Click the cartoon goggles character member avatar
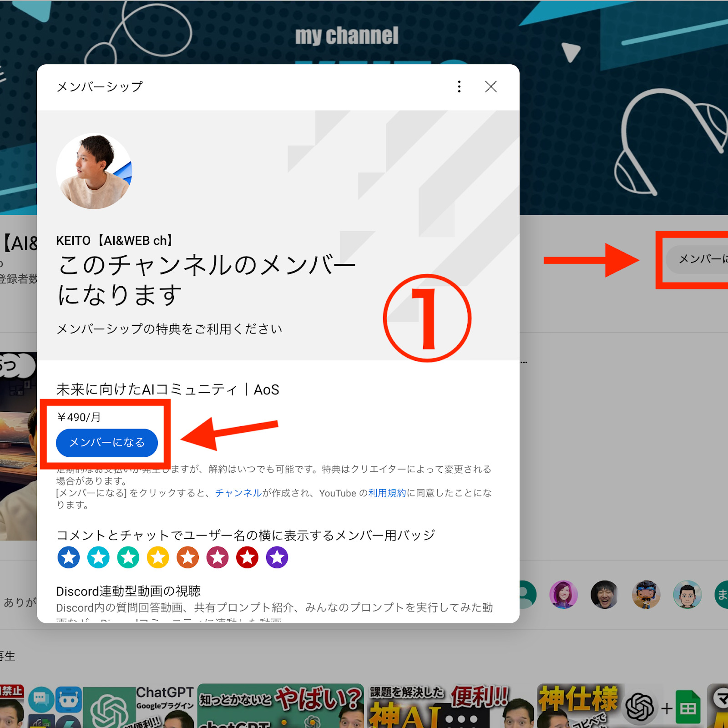This screenshot has width=728, height=728. tap(646, 595)
